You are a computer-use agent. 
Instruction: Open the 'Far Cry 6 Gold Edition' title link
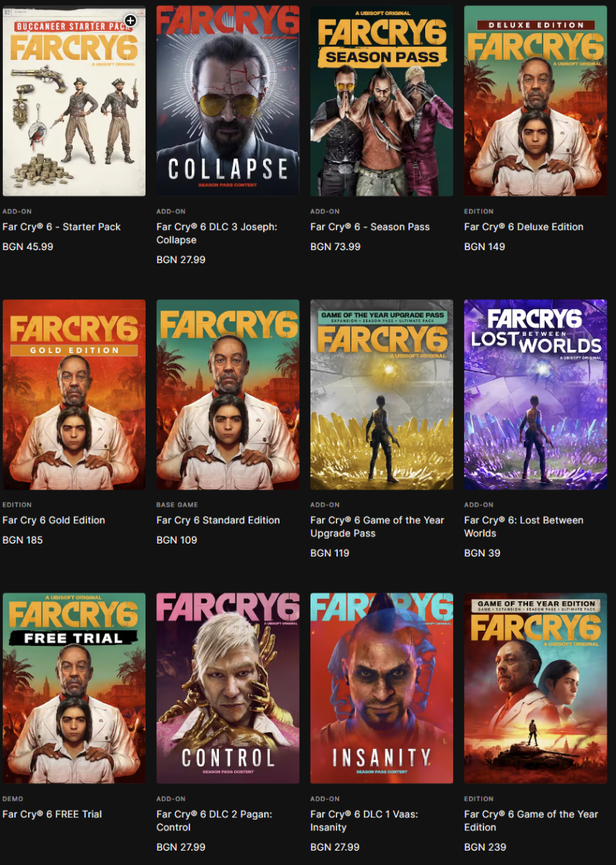click(54, 520)
